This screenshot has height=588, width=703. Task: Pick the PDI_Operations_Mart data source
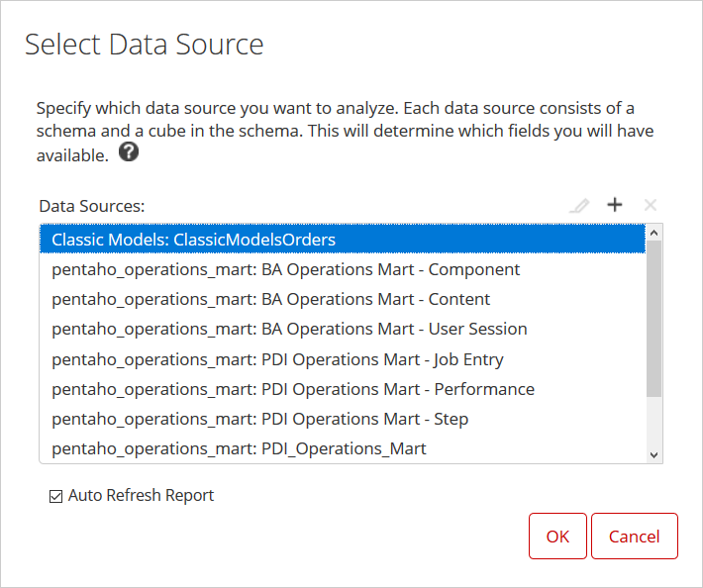(239, 448)
